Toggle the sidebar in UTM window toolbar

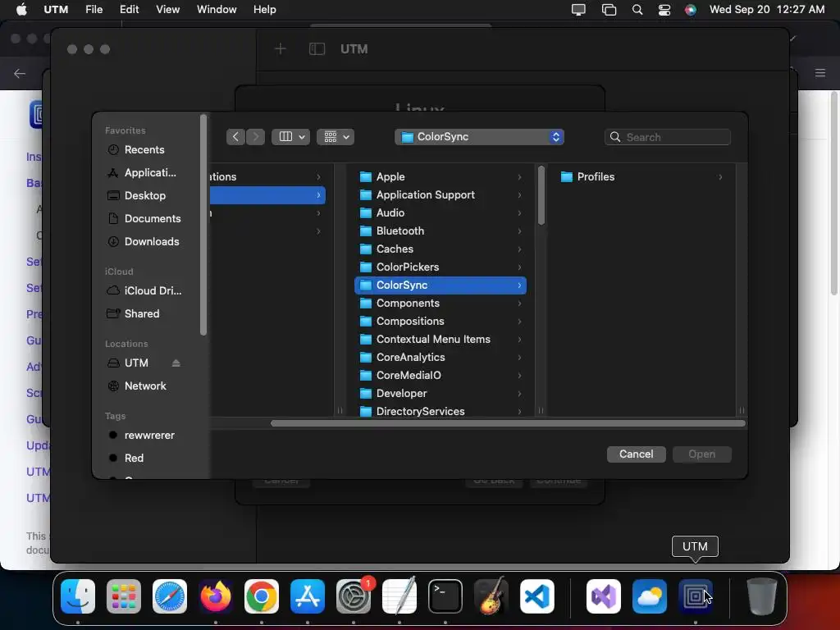(x=317, y=49)
